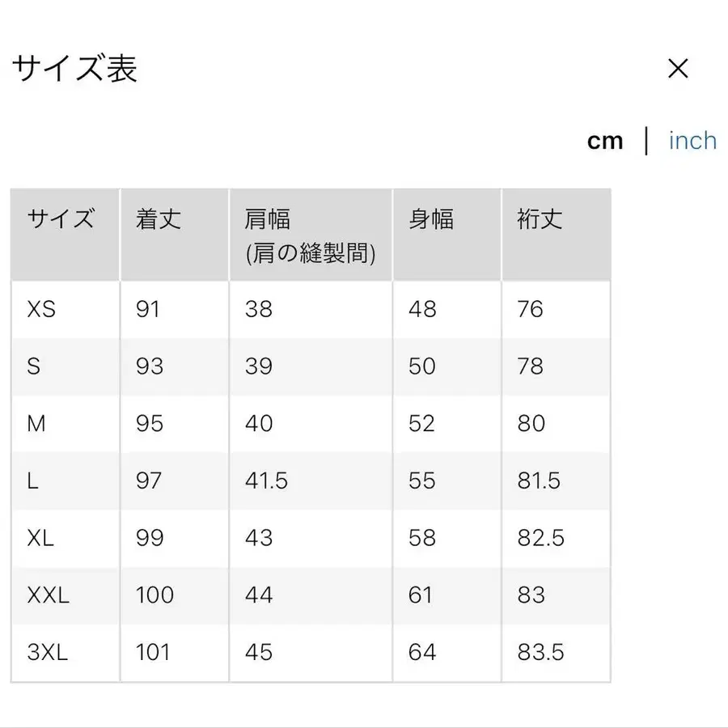Click the 41.5 shoulder width for L
Screen dimensions: 728x728
coord(265,480)
